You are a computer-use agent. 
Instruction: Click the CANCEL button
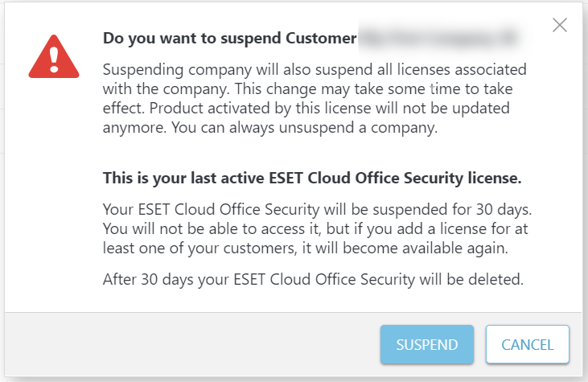[x=527, y=344]
